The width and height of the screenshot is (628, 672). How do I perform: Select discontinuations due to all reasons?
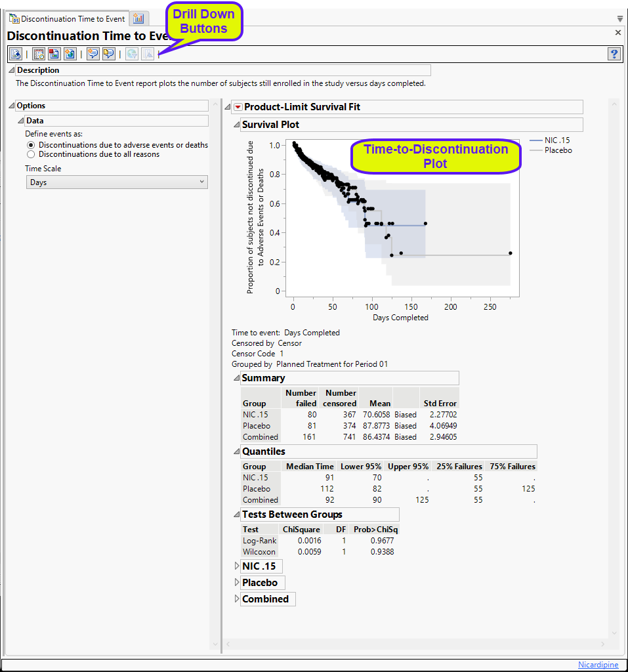point(31,154)
